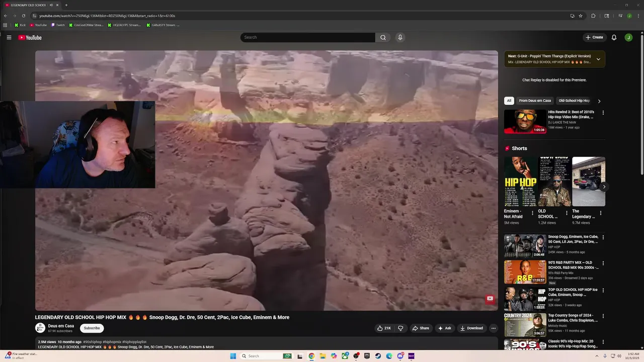
Task: Open clock and date in taskbar
Action: click(x=633, y=356)
